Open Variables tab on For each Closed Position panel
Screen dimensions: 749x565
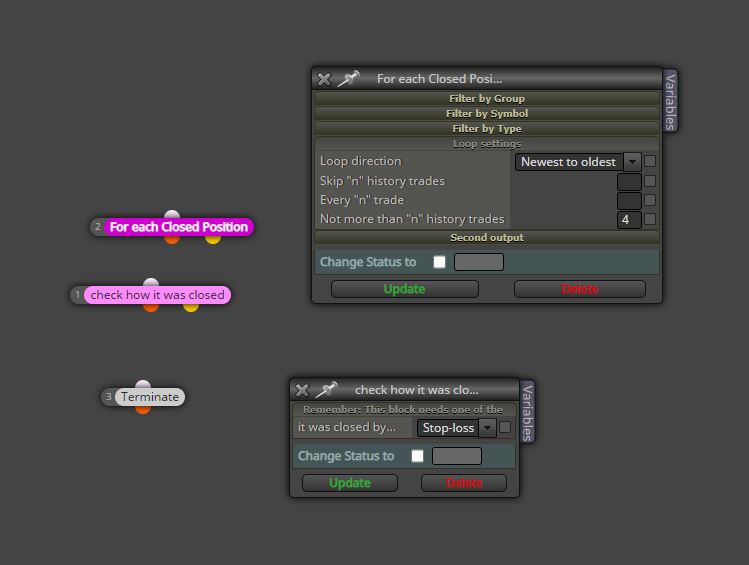click(671, 101)
